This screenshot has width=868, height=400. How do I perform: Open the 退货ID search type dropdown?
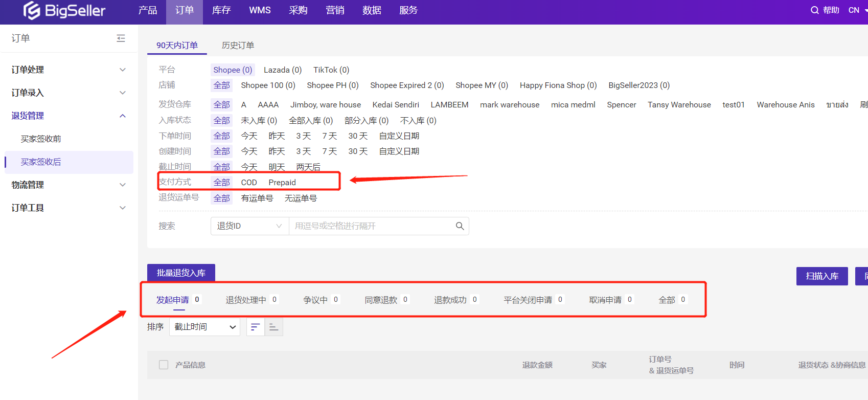pyautogui.click(x=249, y=226)
